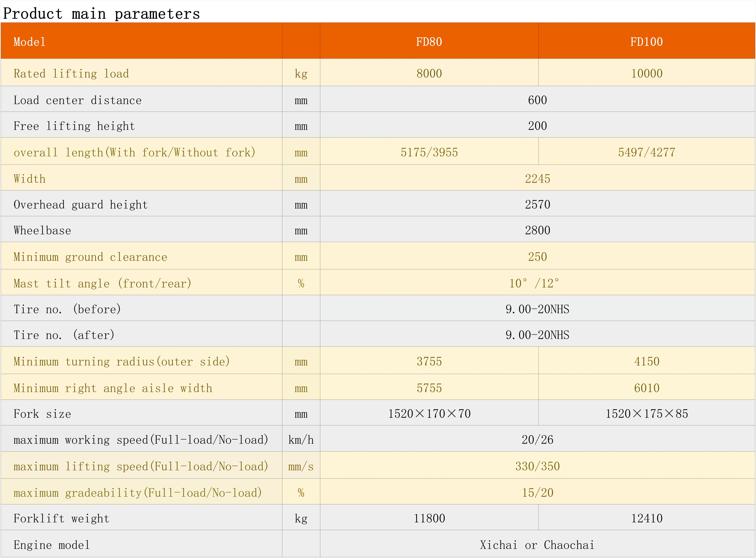Click the mm unit in 'Wheelbase' row
The height and width of the screenshot is (558, 756).
click(301, 231)
